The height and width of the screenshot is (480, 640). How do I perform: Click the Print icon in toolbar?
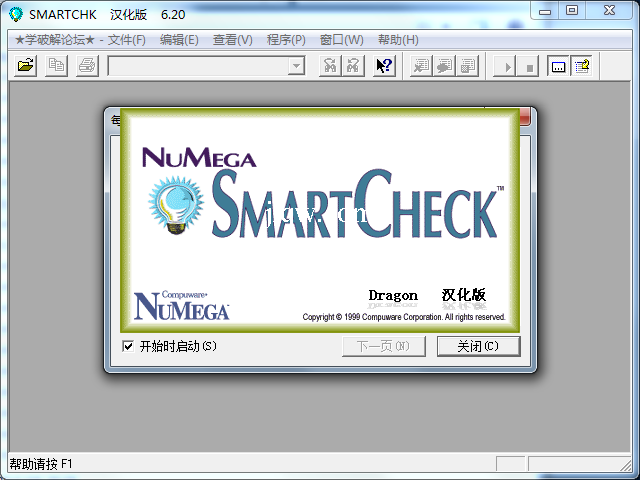pyautogui.click(x=86, y=66)
